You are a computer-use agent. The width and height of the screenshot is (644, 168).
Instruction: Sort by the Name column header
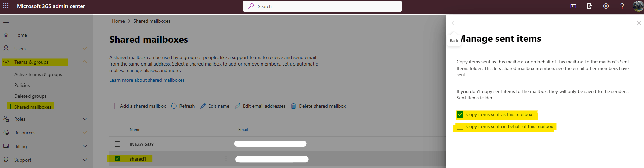point(135,130)
